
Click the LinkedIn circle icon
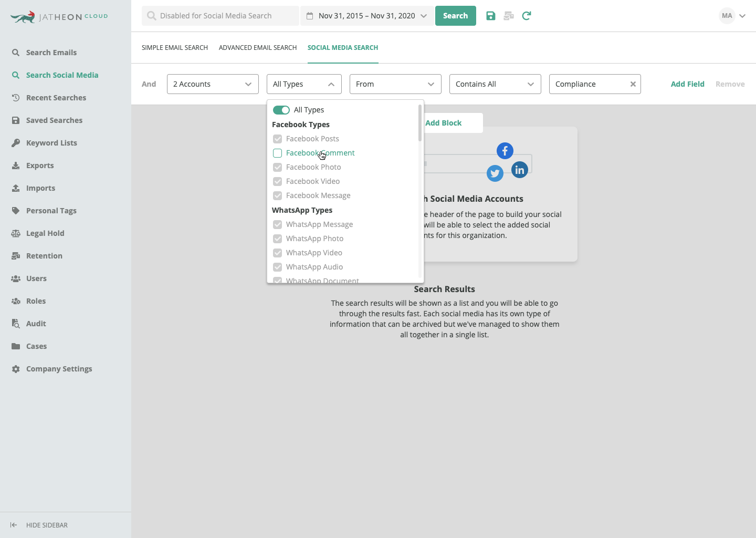pos(520,170)
